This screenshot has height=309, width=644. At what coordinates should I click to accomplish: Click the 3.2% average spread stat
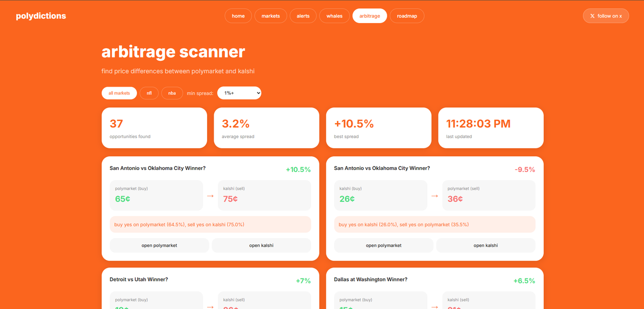tap(266, 128)
